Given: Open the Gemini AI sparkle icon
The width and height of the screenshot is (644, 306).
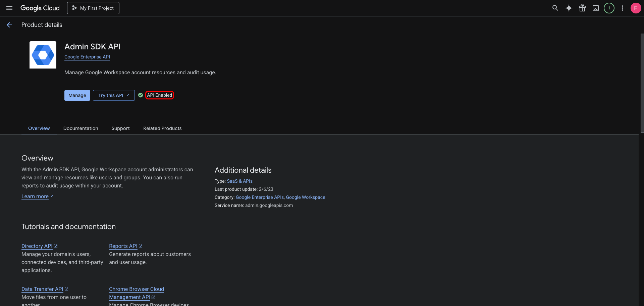Looking at the screenshot, I should point(569,8).
